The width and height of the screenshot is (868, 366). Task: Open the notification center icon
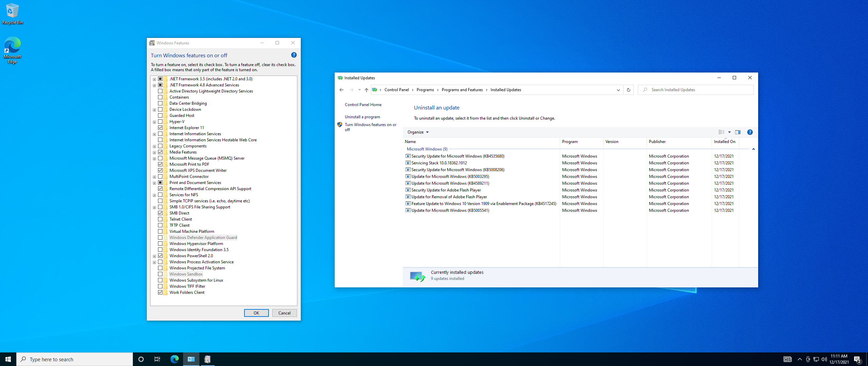(857, 359)
